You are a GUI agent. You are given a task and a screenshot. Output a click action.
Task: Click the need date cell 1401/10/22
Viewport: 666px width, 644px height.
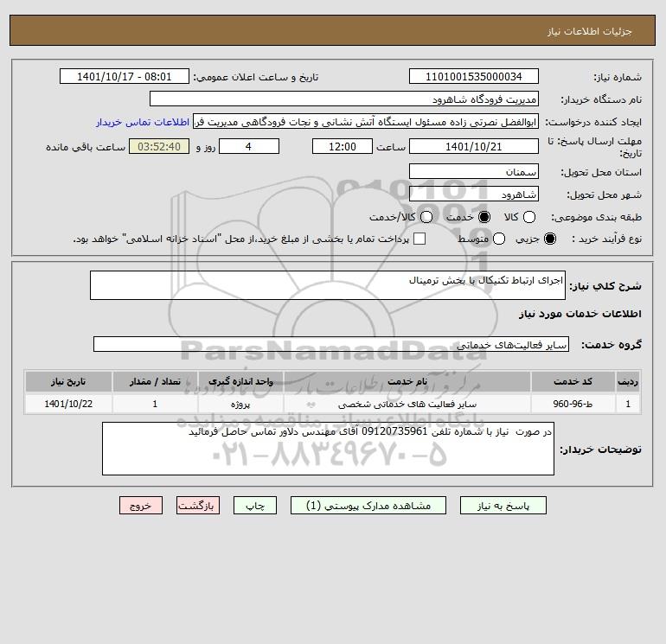[68, 404]
